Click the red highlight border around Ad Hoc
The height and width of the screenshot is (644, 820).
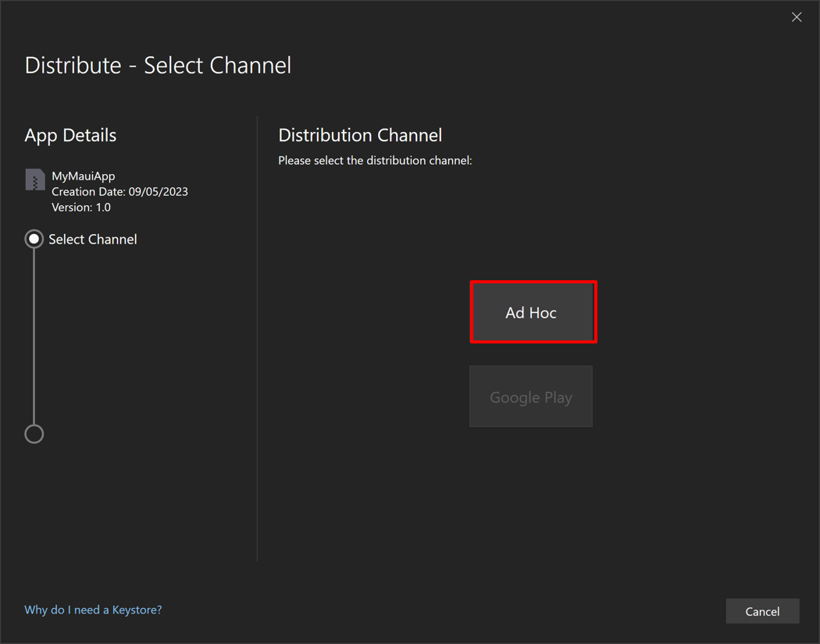[x=533, y=283]
